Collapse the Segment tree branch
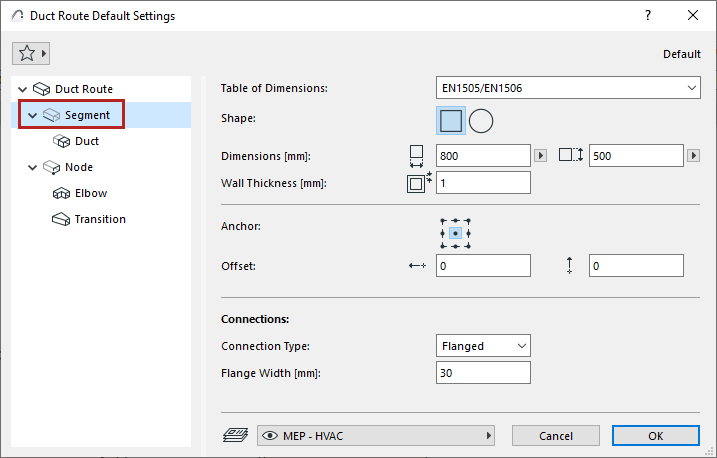717x458 pixels. point(33,115)
